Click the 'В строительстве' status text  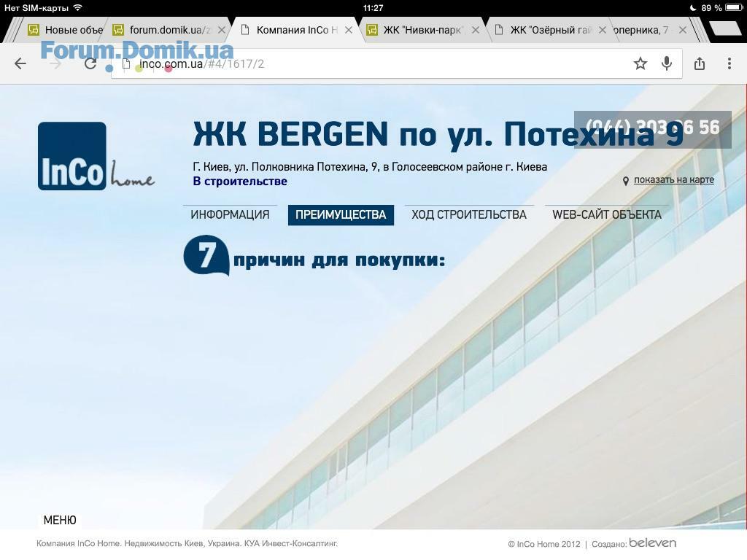click(240, 182)
